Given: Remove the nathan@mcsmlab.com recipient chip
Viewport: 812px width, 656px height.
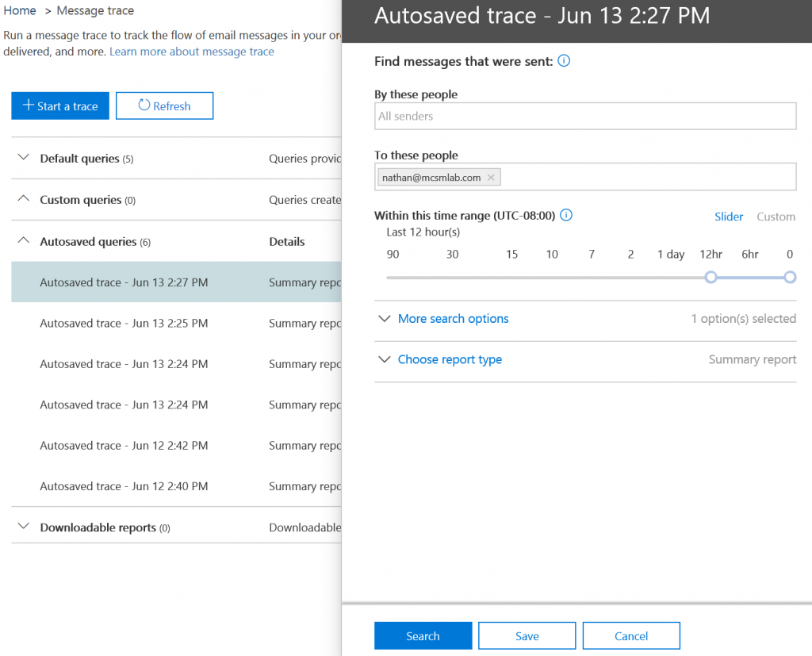Looking at the screenshot, I should (491, 177).
